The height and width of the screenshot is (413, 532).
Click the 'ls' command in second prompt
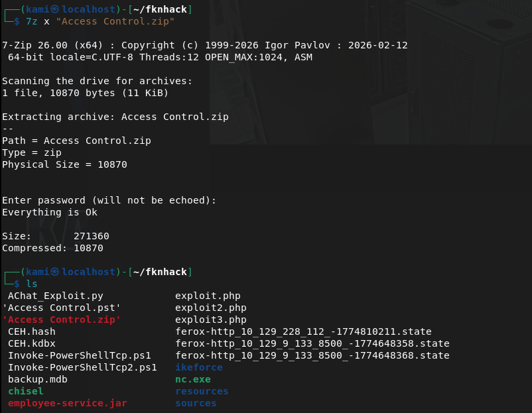click(x=31, y=284)
